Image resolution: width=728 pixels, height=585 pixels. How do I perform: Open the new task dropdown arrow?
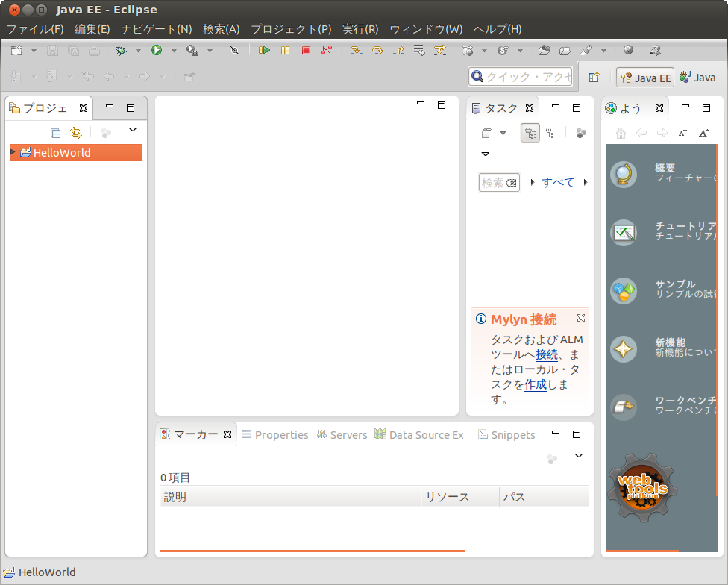click(x=503, y=134)
